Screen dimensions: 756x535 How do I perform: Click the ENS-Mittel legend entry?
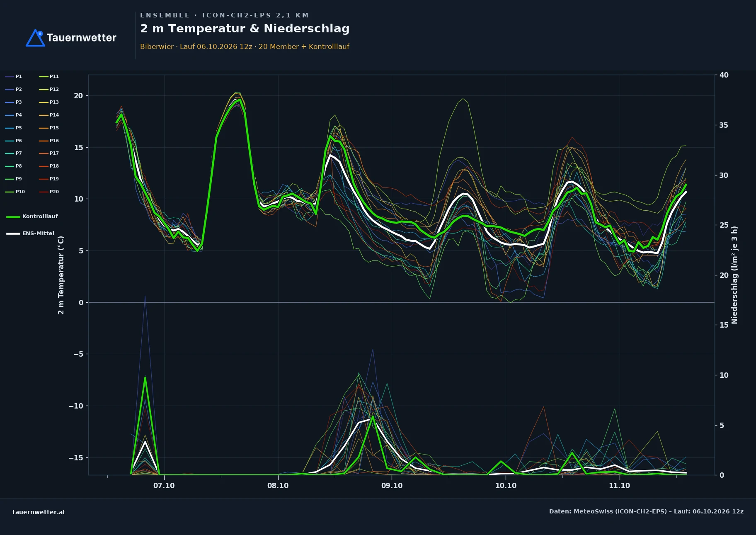click(x=30, y=233)
